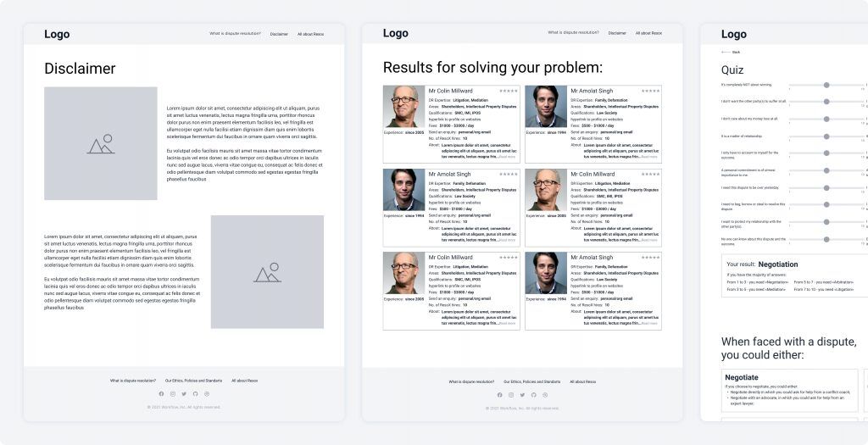This screenshot has height=445, width=868.
Task: Click slider for 'It is a matter of relationship'
Action: [826, 136]
